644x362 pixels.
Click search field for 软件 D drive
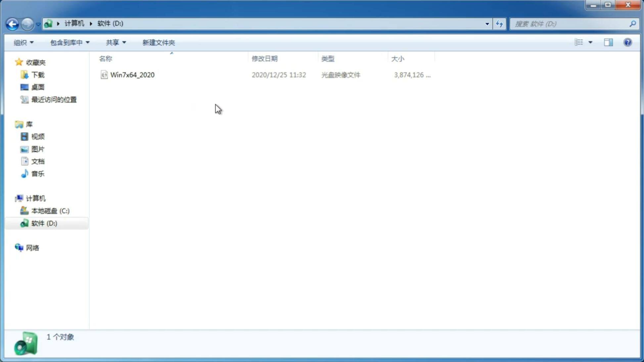(x=571, y=24)
